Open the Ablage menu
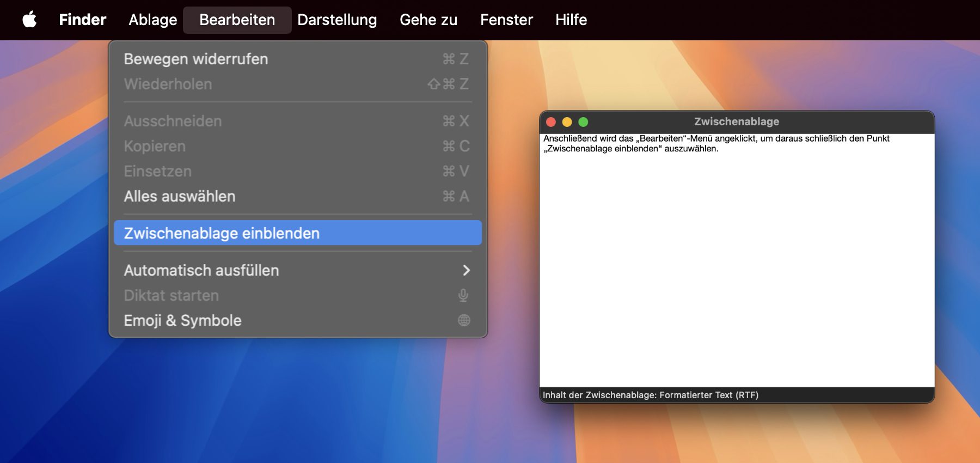Screen dimensions: 980x463 [152, 20]
